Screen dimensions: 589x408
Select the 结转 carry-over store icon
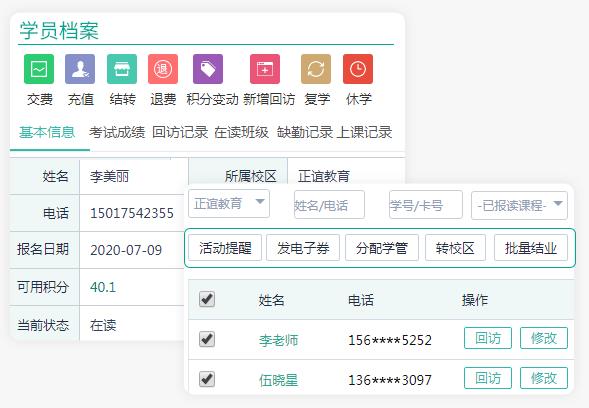(x=122, y=69)
